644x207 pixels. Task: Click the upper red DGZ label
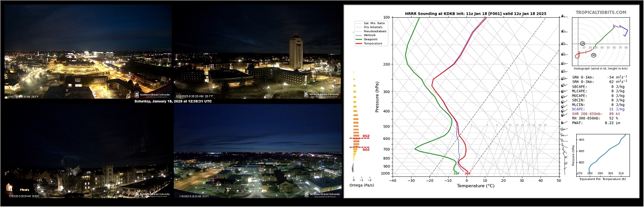[x=366, y=136]
